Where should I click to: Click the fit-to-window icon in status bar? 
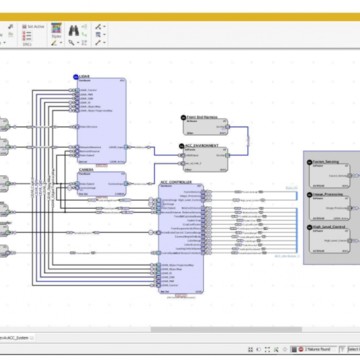(x=267, y=349)
